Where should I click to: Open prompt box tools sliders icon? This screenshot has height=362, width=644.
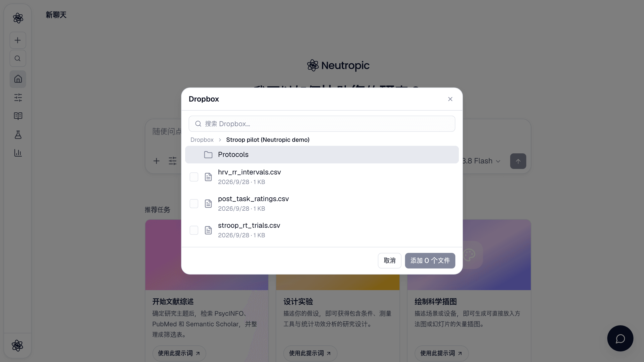[173, 161]
